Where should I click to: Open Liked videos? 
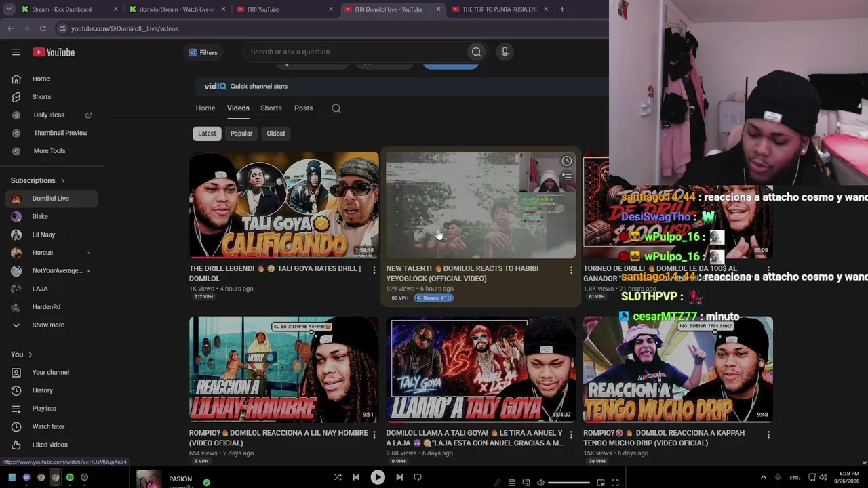(52, 445)
